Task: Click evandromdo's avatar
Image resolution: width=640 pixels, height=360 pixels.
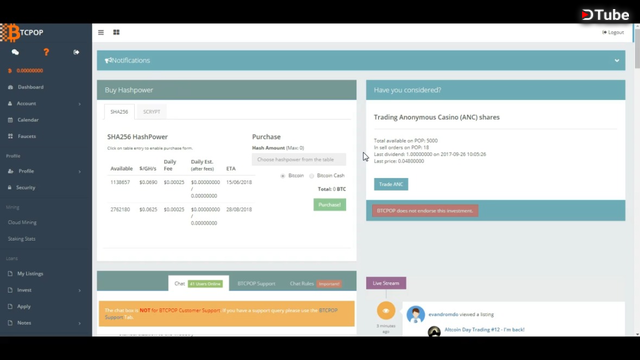Action: [416, 315]
